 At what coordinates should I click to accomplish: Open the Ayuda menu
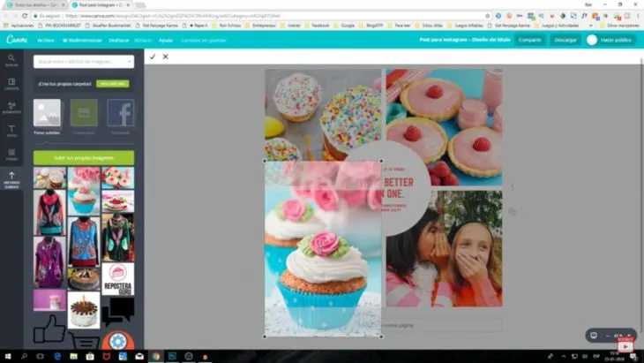(x=166, y=41)
